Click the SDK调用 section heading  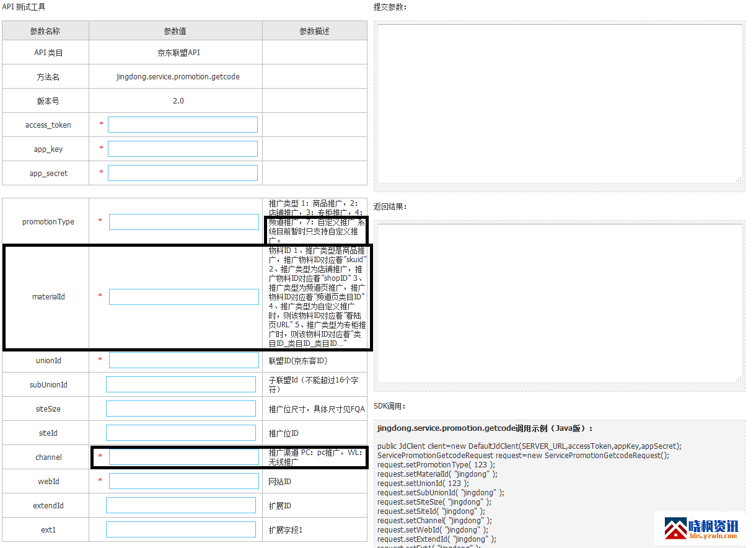(390, 406)
